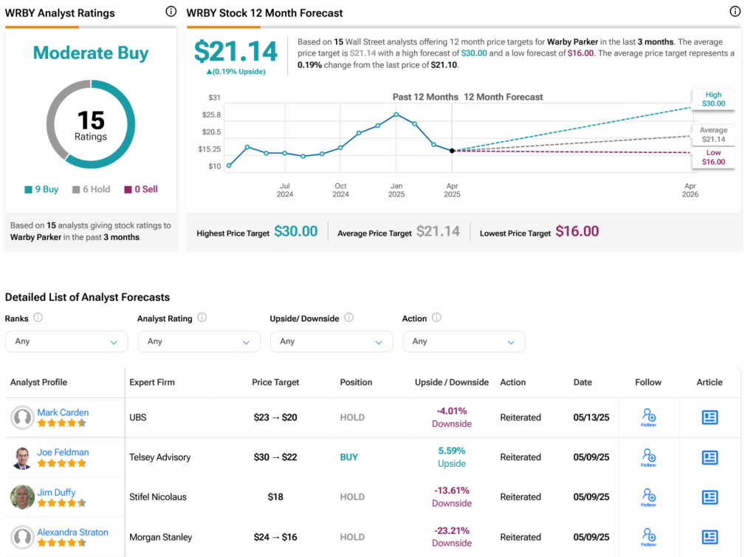
Task: Follow analyst Alexandra Straton
Action: click(x=648, y=537)
